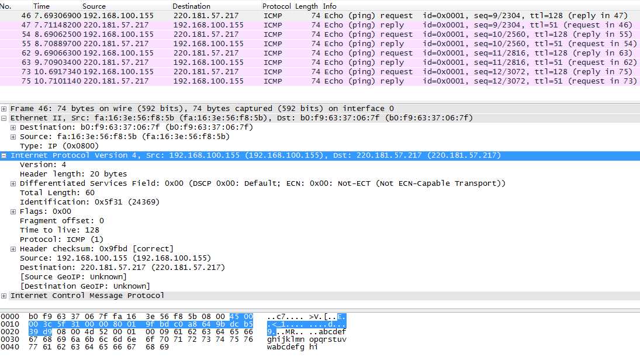
Task: Click the ASCII text 'wabcdefg hi'
Action: click(292, 347)
